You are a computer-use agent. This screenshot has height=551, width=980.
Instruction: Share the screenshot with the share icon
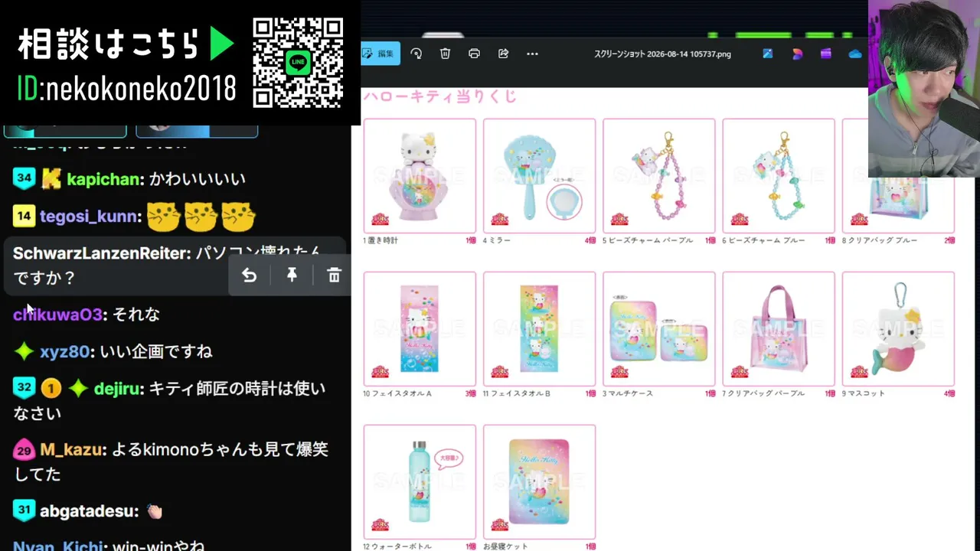click(x=503, y=54)
